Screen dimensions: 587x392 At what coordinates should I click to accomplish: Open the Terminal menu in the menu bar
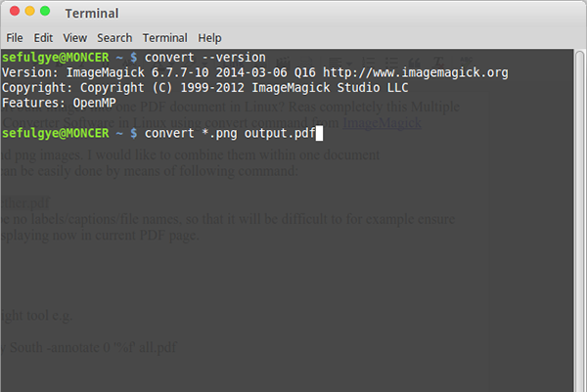(x=165, y=38)
